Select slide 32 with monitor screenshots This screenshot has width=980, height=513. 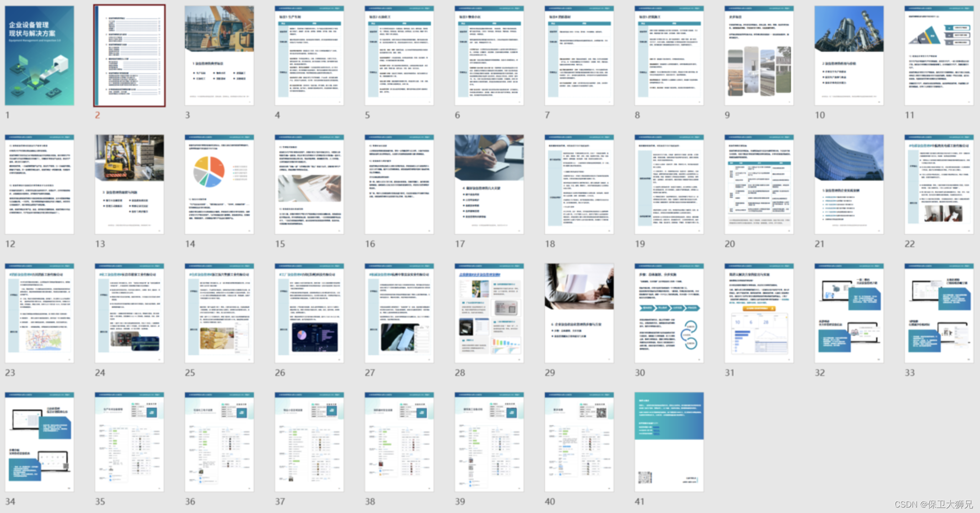pos(849,313)
